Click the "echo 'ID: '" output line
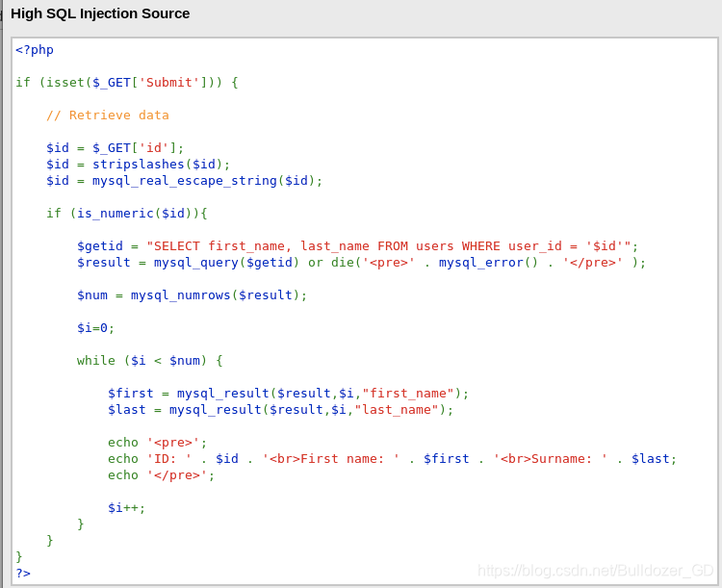Viewport: 722px width, 588px height. tap(392, 459)
